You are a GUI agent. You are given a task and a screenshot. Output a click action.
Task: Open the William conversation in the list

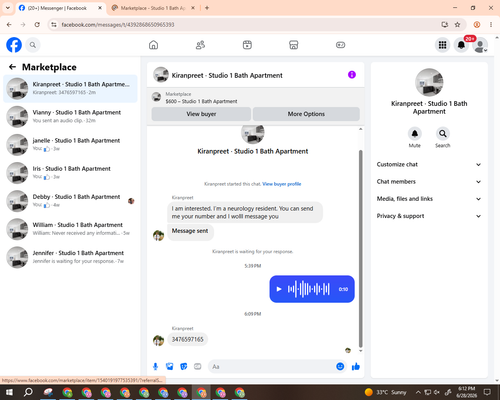click(x=70, y=229)
